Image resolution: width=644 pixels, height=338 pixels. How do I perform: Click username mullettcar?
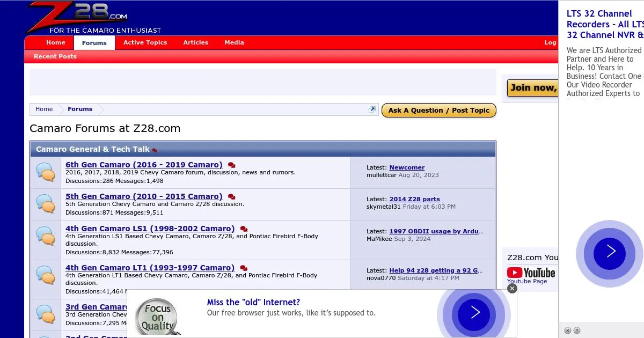coord(382,175)
